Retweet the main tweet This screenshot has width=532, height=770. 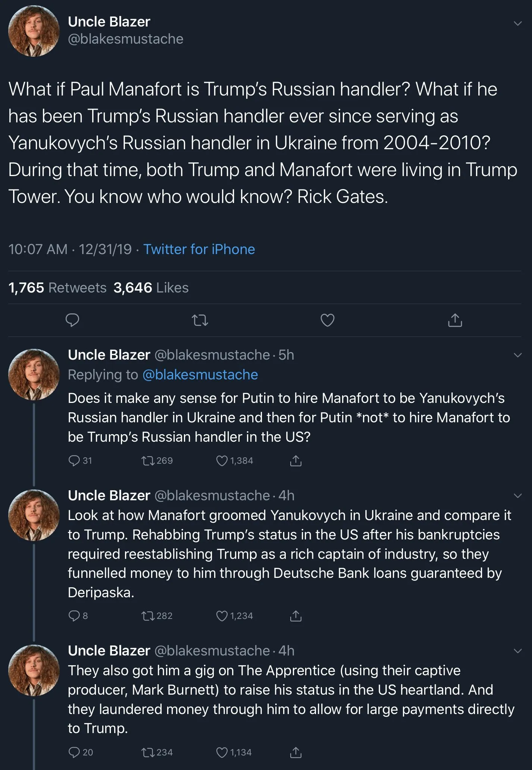point(200,320)
